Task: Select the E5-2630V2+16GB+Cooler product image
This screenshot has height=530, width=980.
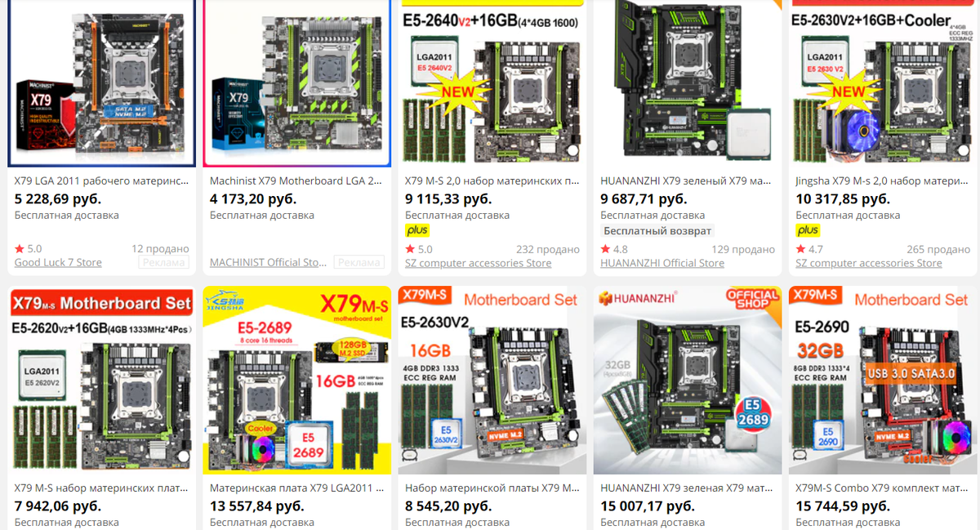Action: (x=884, y=82)
